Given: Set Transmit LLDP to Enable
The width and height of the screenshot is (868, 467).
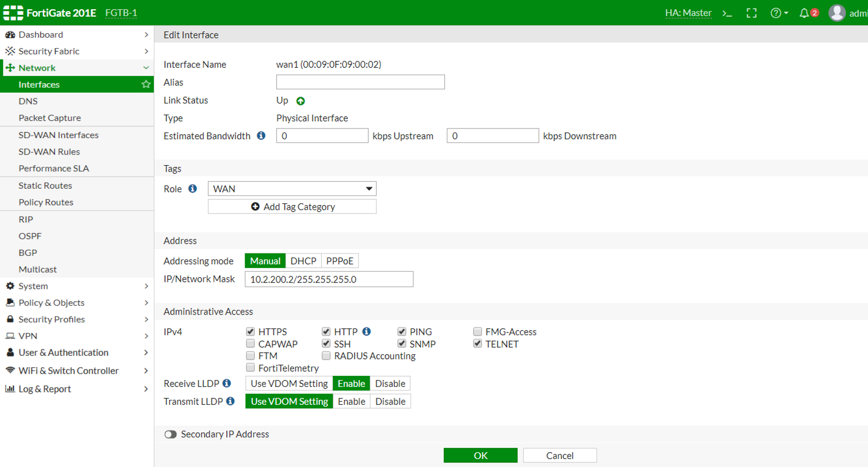Looking at the screenshot, I should pos(351,401).
